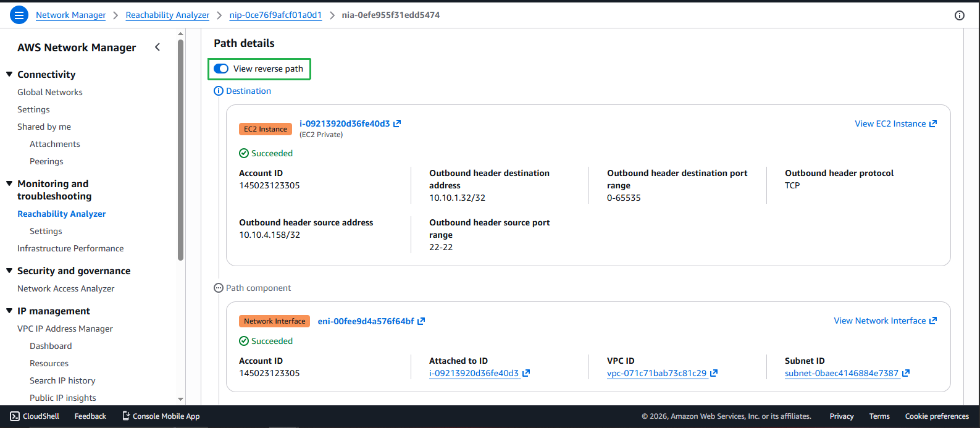Screen dimensions: 980x428
Task: Click the Path component ellipsis icon
Action: [x=218, y=288]
